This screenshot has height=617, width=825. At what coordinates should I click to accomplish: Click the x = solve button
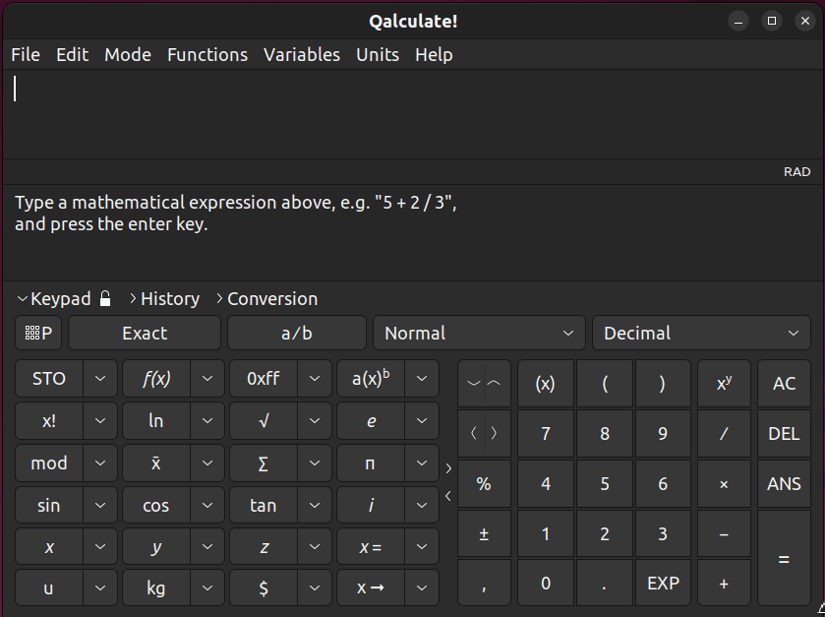[x=370, y=547]
